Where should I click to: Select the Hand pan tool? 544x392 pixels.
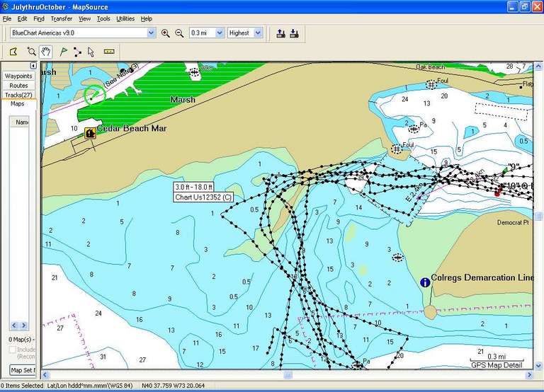(46, 52)
